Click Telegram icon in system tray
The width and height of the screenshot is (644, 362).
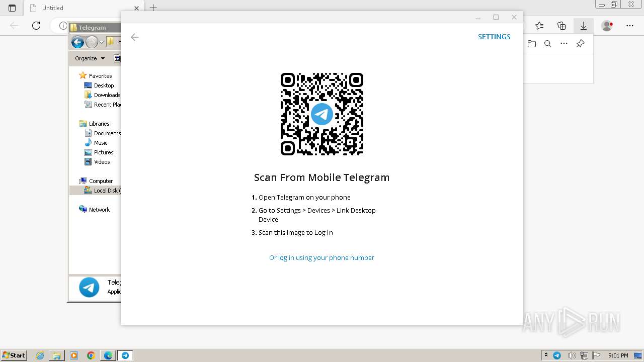(x=557, y=355)
